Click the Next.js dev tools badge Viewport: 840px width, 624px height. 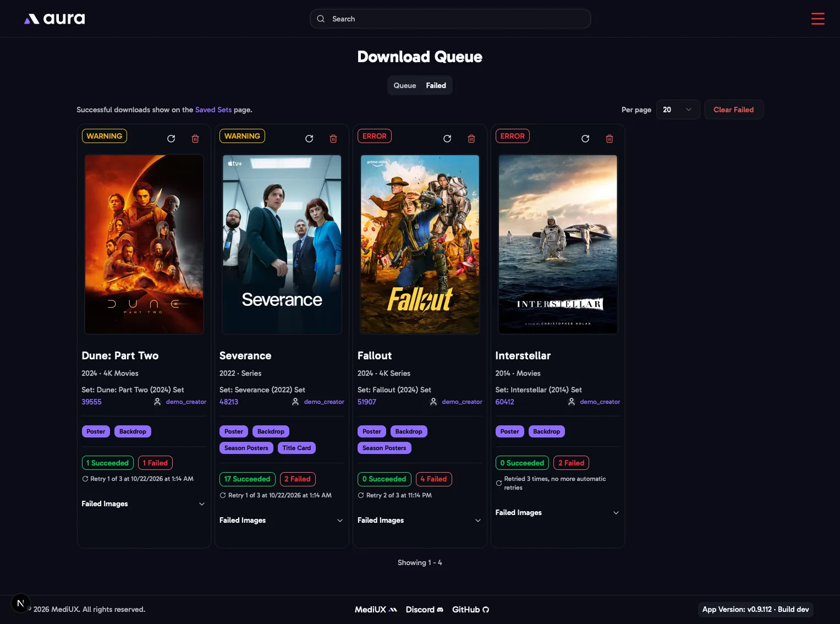(x=21, y=603)
